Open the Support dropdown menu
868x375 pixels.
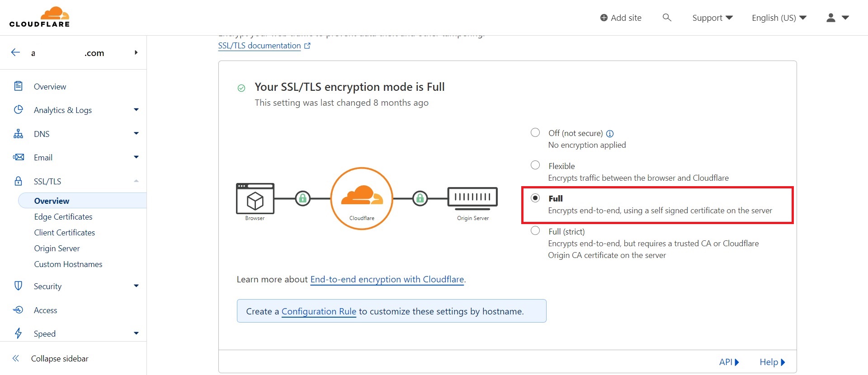point(712,18)
